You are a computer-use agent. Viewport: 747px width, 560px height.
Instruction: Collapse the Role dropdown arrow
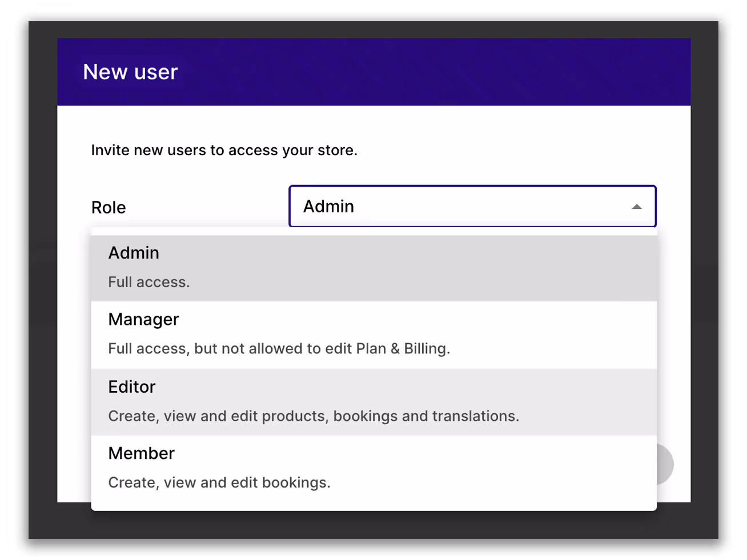click(636, 207)
